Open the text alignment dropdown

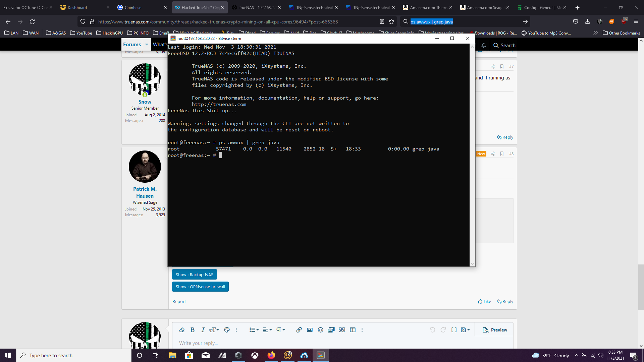point(267,330)
